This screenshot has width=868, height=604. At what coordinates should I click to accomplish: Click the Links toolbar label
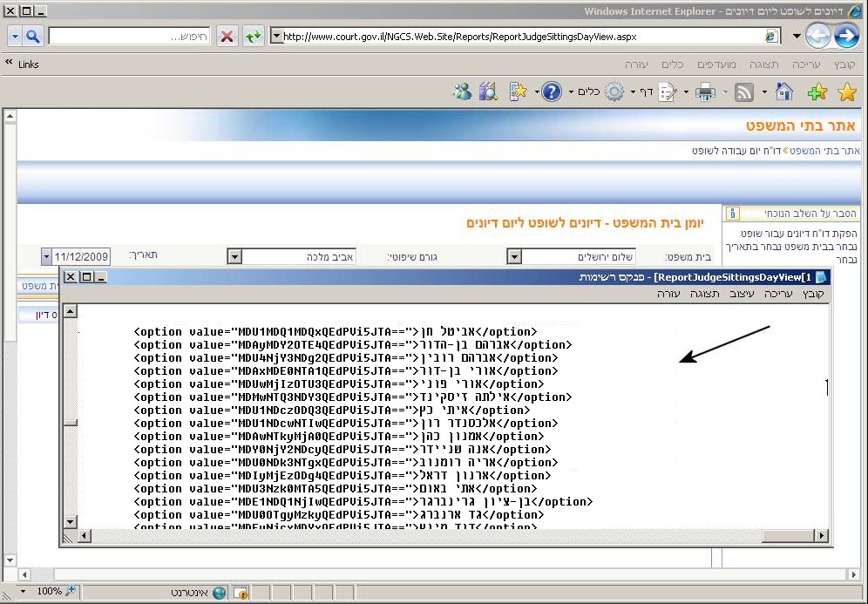click(28, 64)
